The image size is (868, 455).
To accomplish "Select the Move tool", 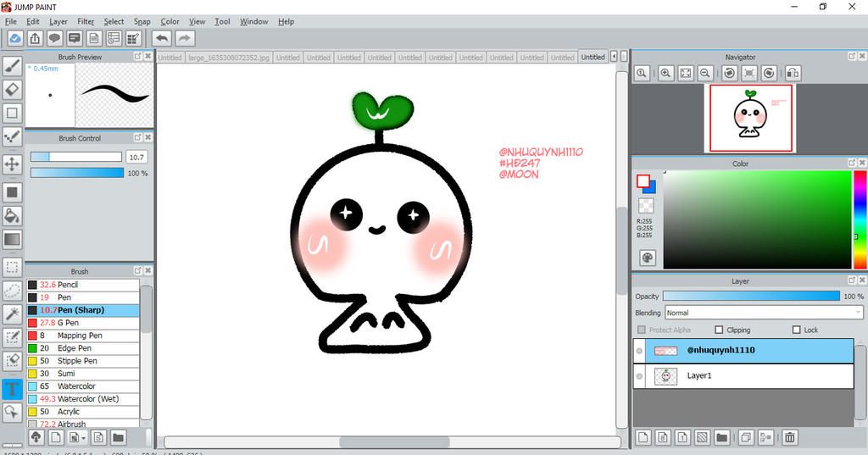I will pos(12,164).
